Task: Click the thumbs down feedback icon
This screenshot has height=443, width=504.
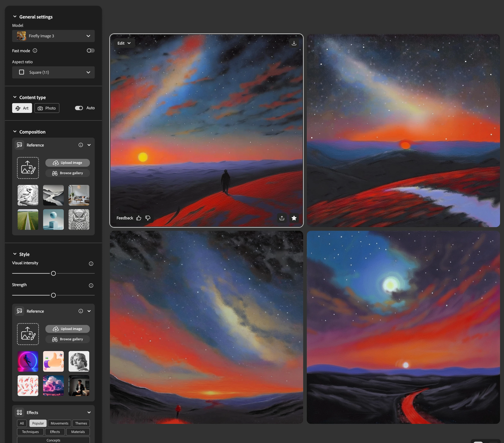Action: tap(148, 218)
